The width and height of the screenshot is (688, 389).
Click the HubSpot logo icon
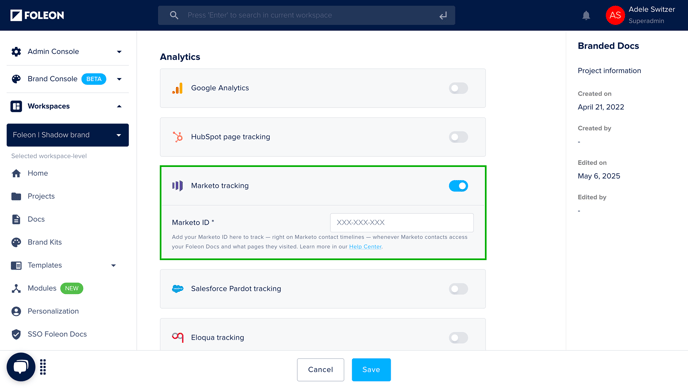177,137
